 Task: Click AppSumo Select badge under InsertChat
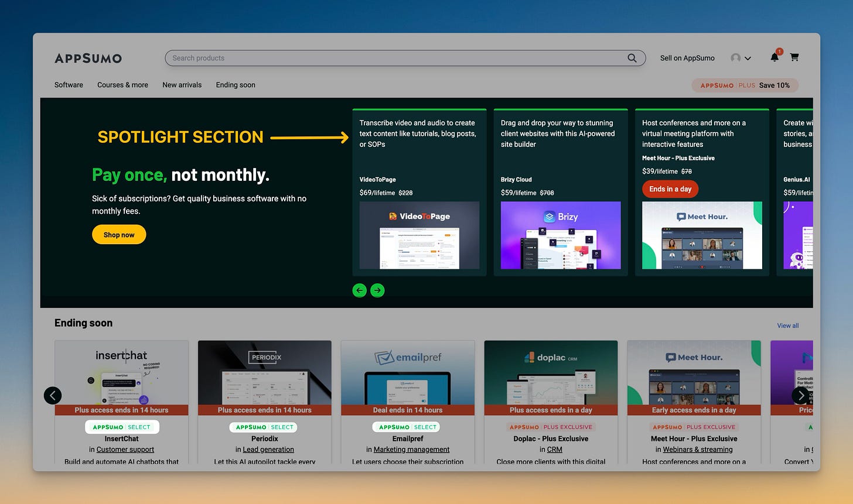(x=122, y=427)
